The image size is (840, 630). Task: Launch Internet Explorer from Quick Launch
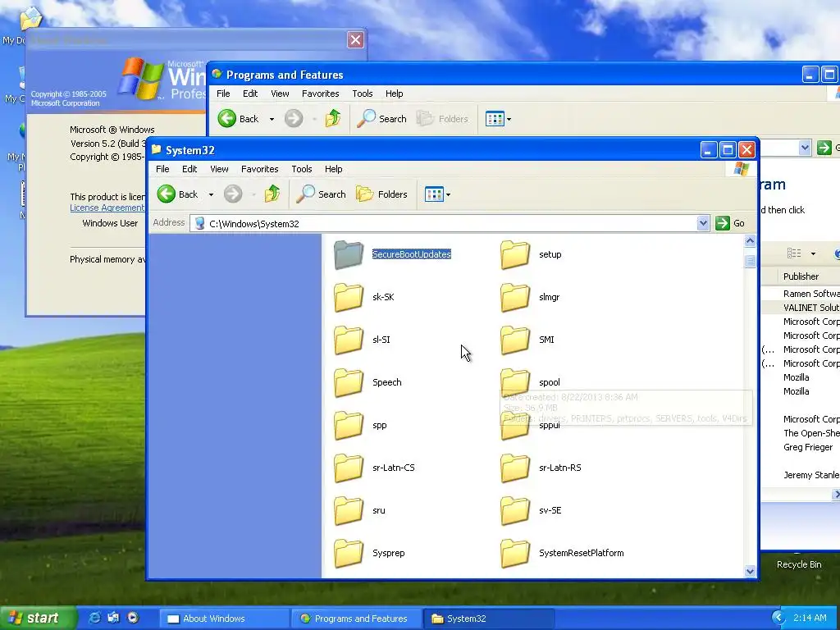(95, 618)
